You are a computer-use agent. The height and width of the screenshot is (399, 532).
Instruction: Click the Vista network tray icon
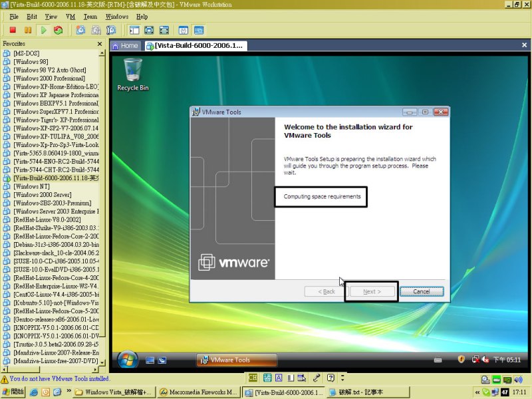click(x=475, y=359)
